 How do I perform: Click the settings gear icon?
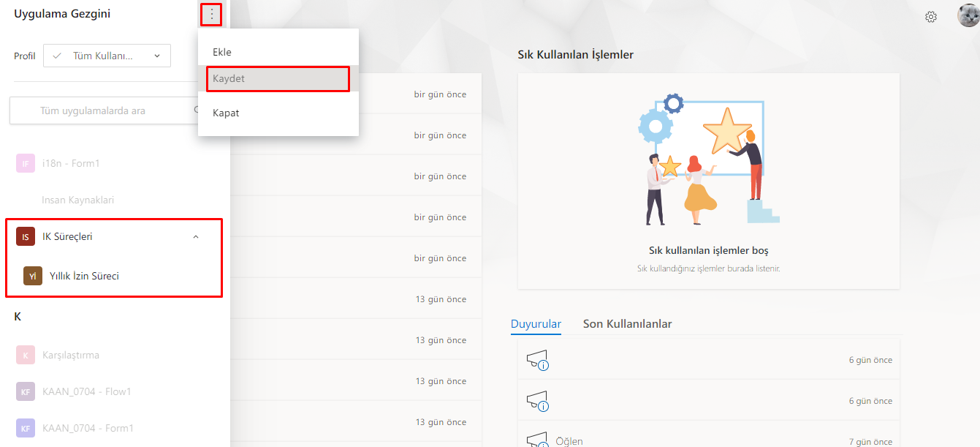point(931,17)
